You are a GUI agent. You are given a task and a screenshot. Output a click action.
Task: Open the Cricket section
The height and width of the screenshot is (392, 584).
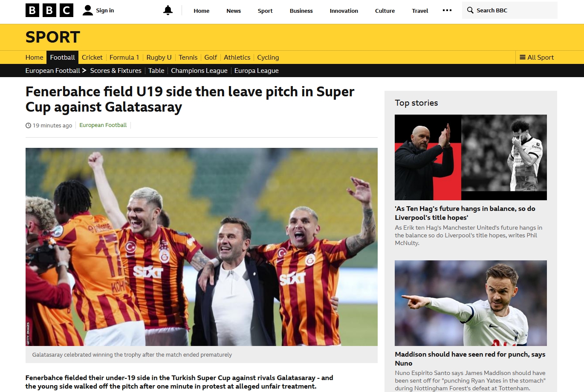tap(92, 58)
